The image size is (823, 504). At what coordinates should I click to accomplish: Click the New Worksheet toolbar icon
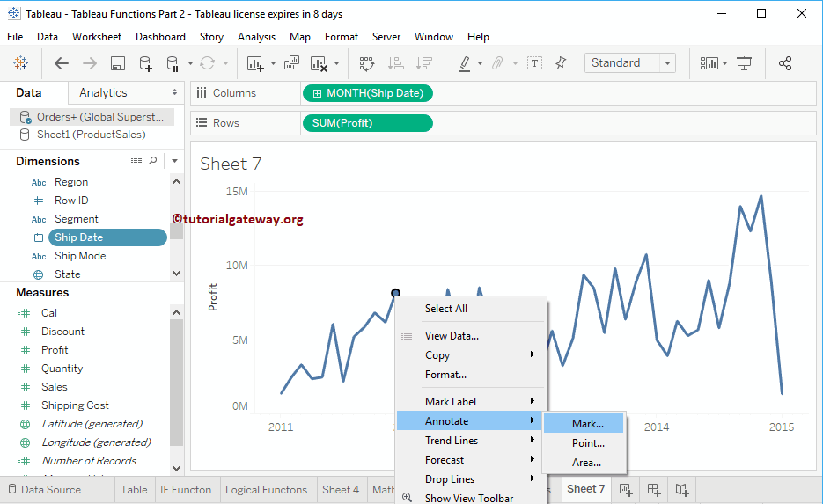255,63
